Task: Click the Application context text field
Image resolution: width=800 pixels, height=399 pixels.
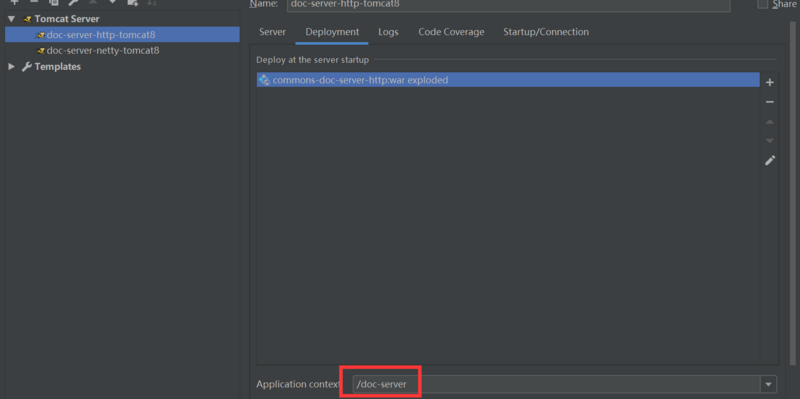Action: point(556,384)
